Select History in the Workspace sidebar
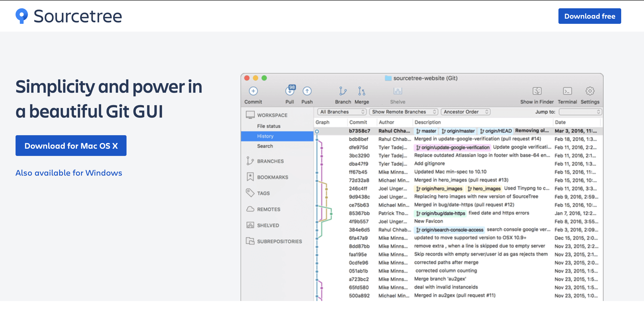 (265, 136)
